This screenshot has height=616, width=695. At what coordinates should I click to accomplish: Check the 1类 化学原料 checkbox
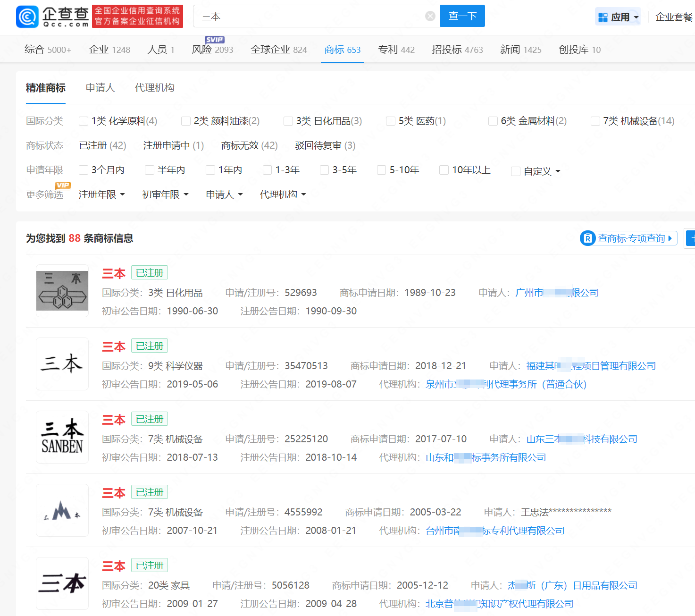click(x=84, y=121)
